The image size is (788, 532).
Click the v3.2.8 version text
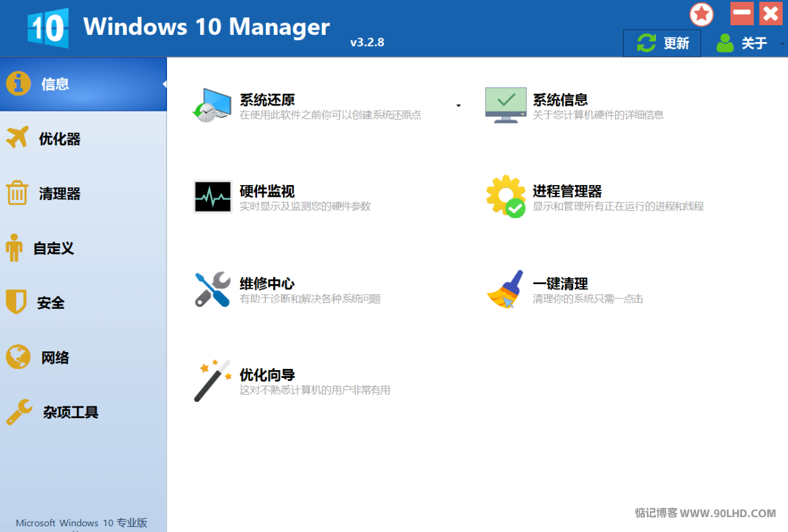[x=367, y=42]
